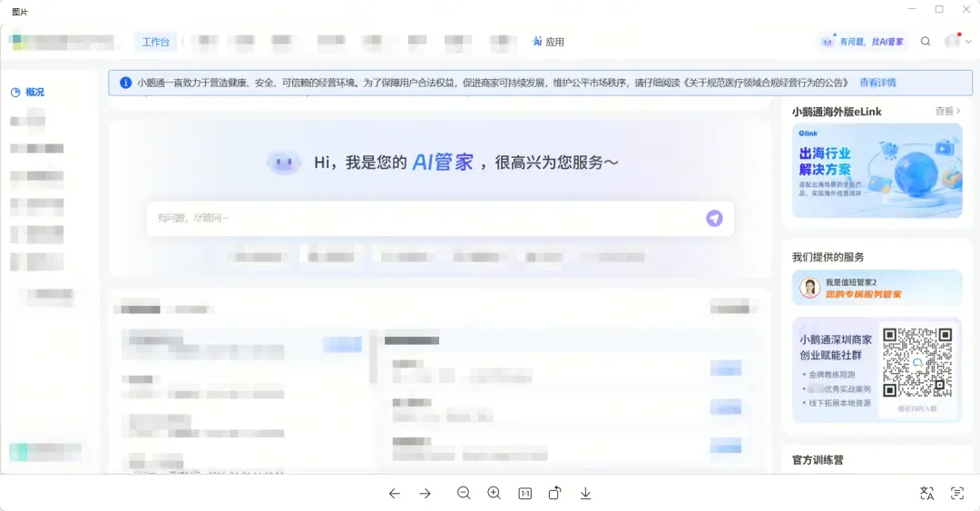The width and height of the screenshot is (980, 511).
Task: Zoom out the image
Action: (464, 493)
